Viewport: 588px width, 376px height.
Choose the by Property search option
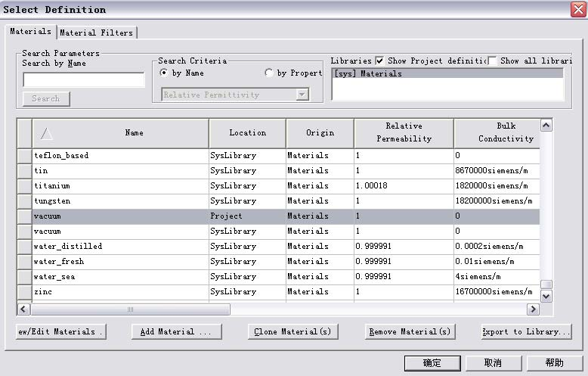269,73
